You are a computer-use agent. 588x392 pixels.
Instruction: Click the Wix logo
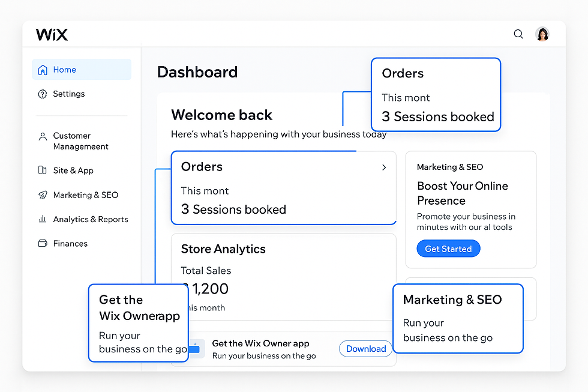point(52,35)
